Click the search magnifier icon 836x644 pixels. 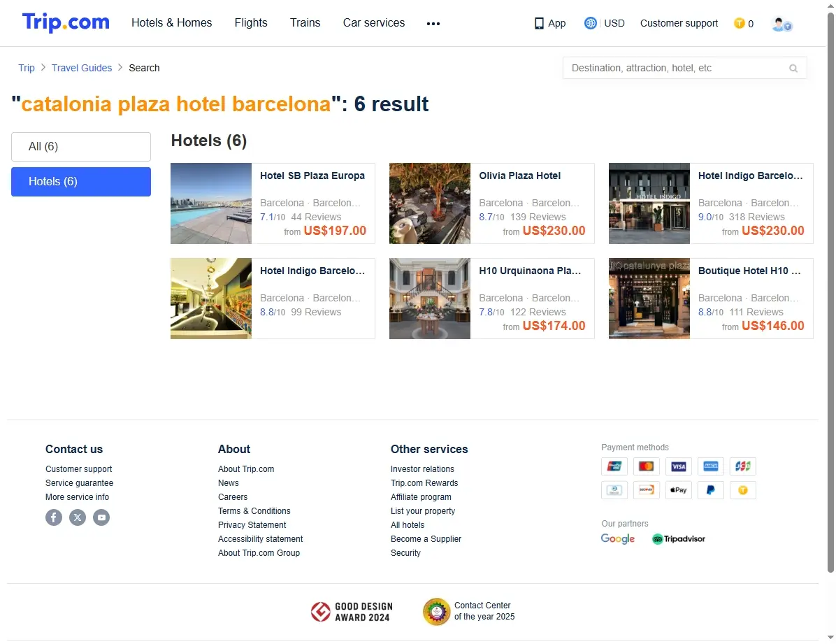tap(793, 69)
